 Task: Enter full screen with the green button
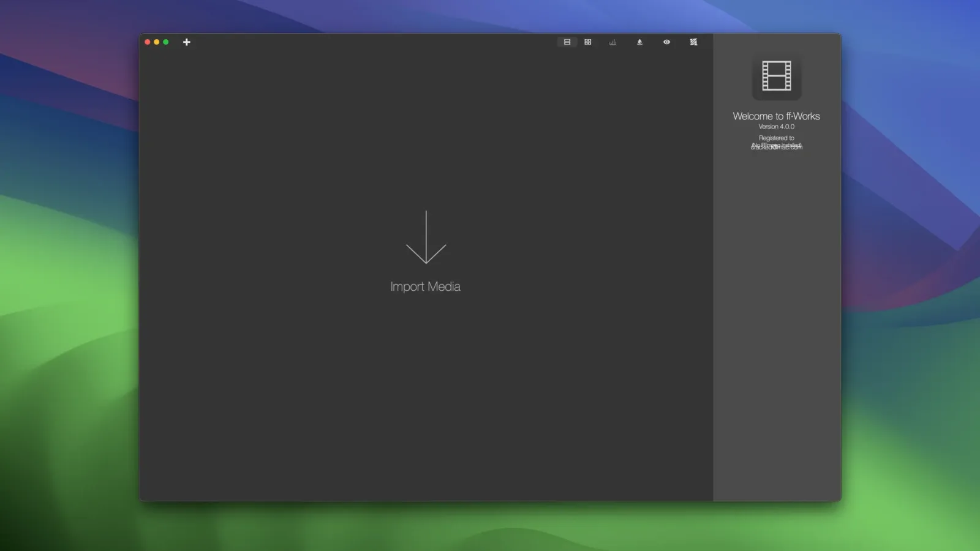(x=166, y=42)
